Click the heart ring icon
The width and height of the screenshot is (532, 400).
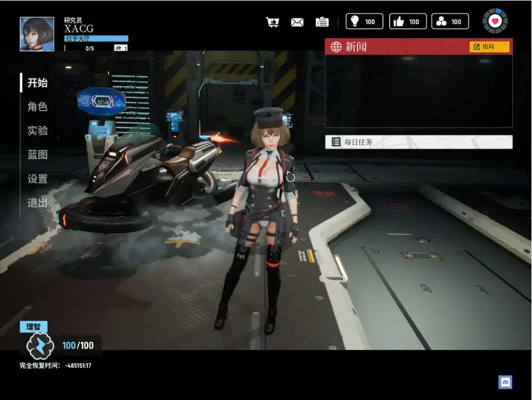click(495, 21)
